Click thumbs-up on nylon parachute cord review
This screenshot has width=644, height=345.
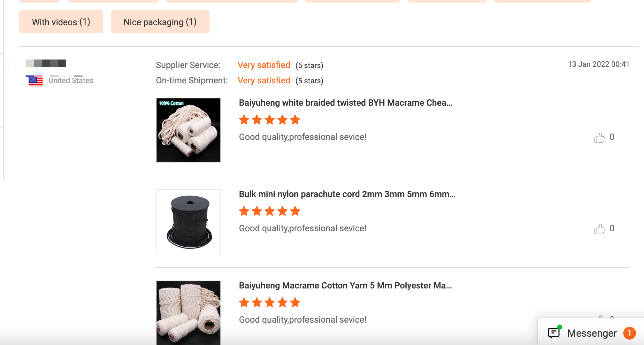point(600,229)
